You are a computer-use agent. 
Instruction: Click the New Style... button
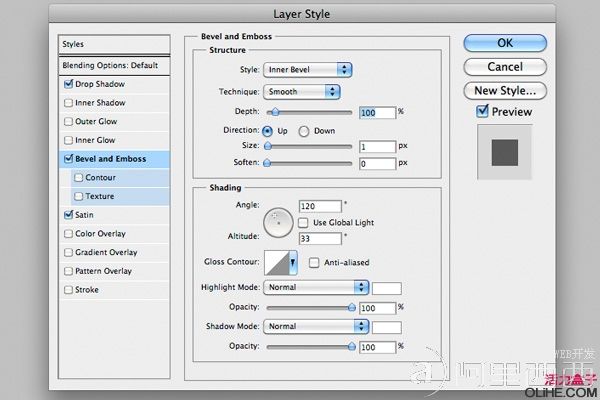coord(505,91)
